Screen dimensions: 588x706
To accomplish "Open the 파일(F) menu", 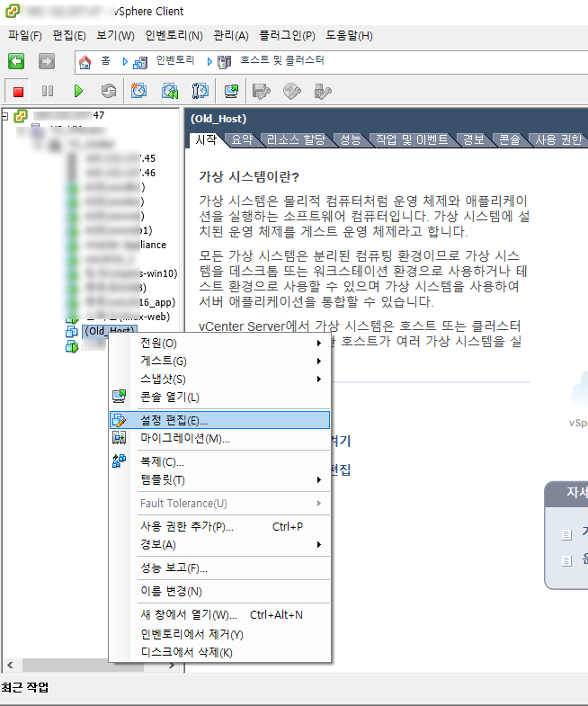I will (x=25, y=36).
